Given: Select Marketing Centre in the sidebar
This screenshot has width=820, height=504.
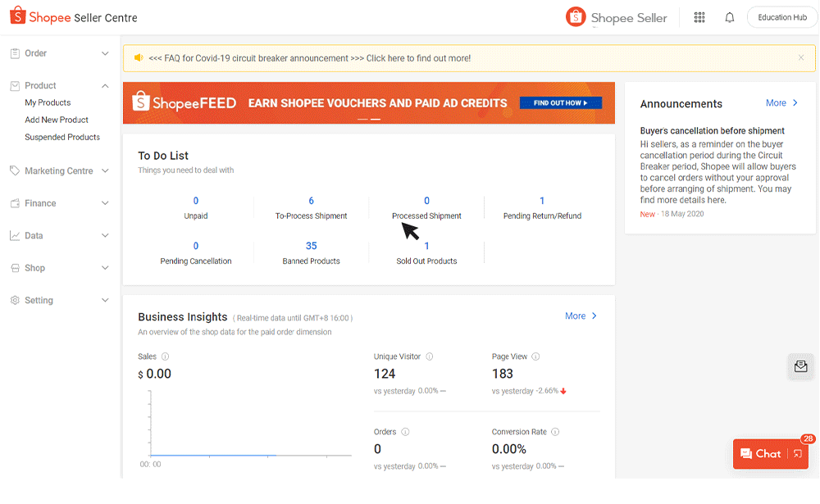Looking at the screenshot, I should [x=58, y=171].
